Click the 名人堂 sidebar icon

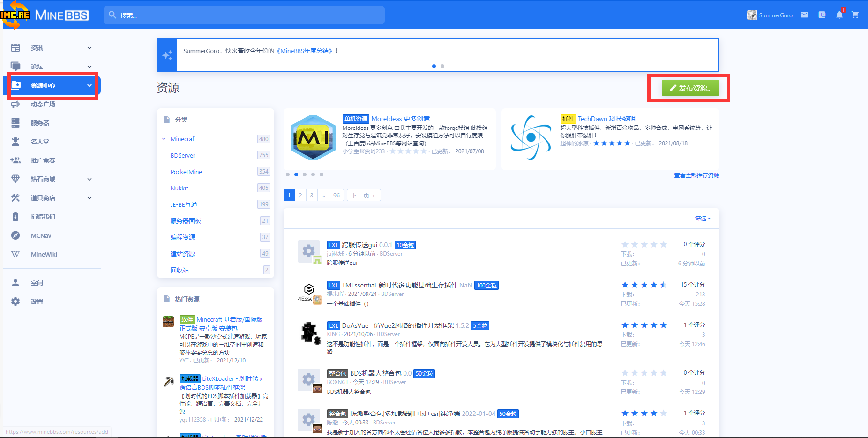pos(15,142)
